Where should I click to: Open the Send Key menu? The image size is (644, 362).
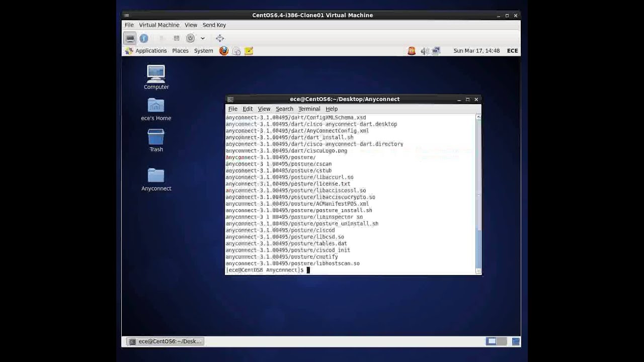point(214,25)
